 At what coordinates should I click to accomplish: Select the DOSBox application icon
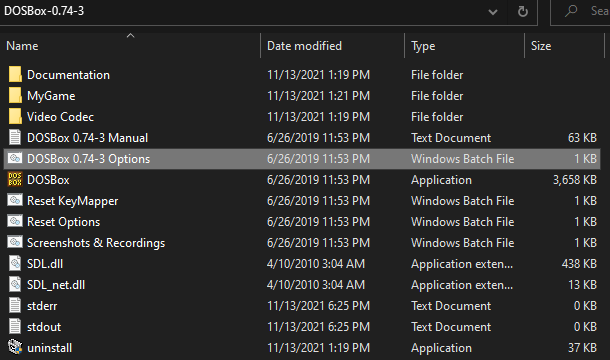(x=15, y=179)
